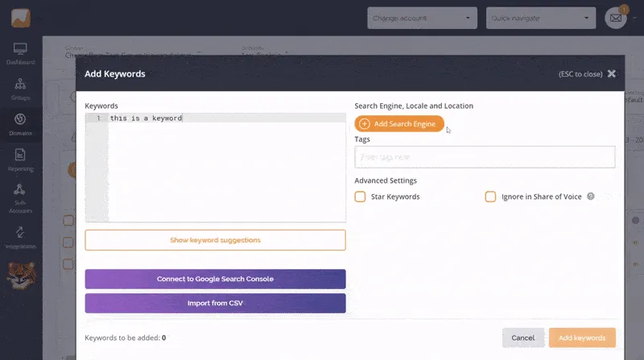This screenshot has width=644, height=360.
Task: Focus the Tags input field
Action: point(484,157)
